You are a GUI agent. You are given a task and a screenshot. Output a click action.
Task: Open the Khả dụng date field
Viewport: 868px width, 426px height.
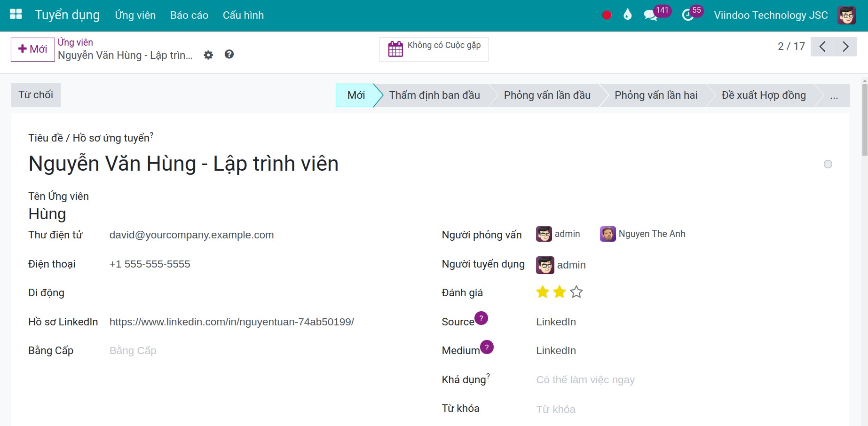point(684,380)
